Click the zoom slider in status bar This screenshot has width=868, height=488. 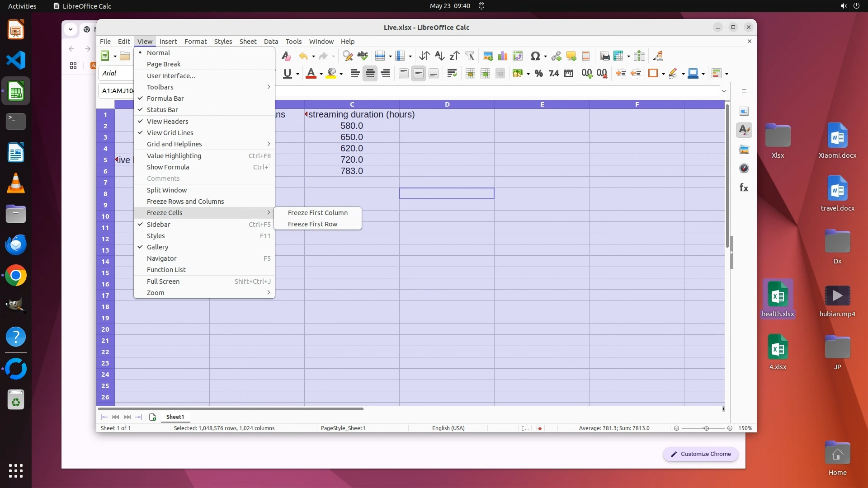pos(706,428)
